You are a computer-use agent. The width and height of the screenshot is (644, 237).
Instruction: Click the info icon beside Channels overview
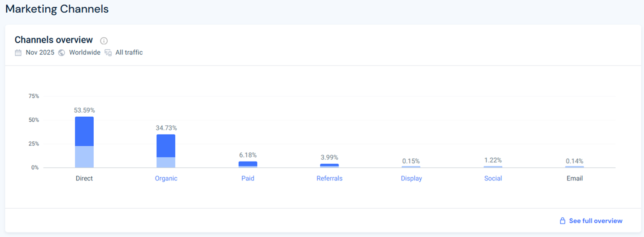[104, 41]
